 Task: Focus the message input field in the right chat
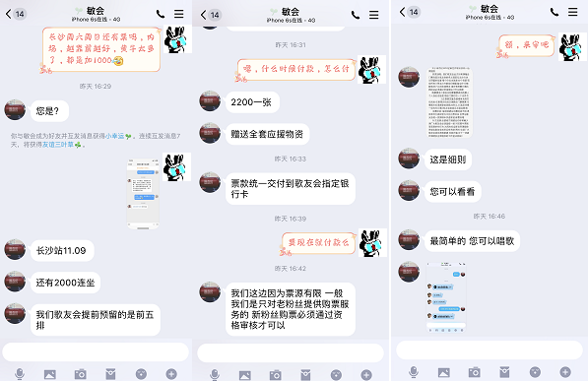pyautogui.click(x=490, y=349)
